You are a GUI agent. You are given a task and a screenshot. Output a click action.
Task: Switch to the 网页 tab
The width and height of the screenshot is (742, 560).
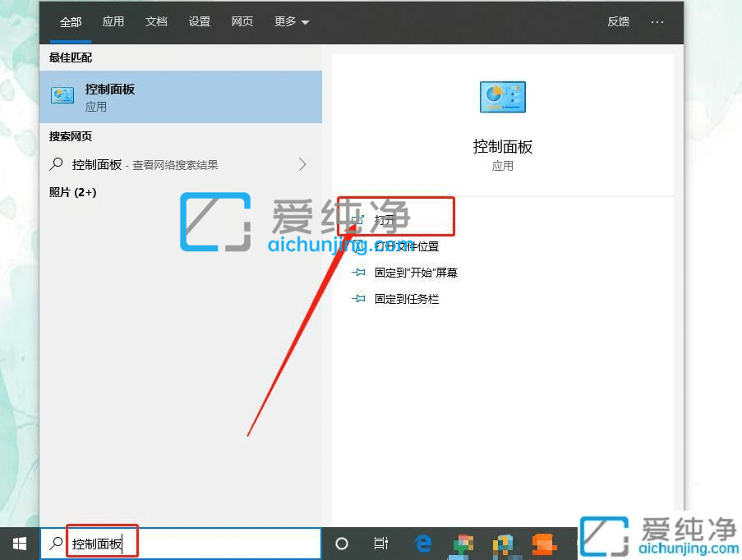pyautogui.click(x=242, y=21)
